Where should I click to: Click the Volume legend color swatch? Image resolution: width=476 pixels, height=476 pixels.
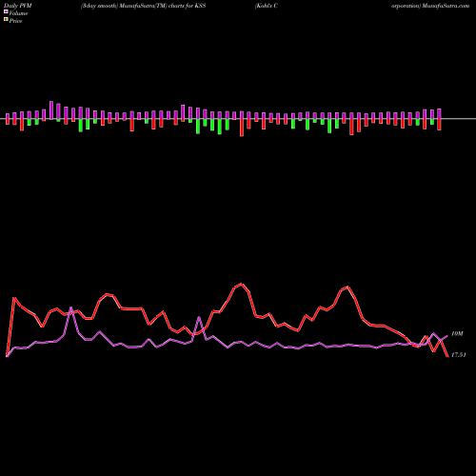point(6,11)
